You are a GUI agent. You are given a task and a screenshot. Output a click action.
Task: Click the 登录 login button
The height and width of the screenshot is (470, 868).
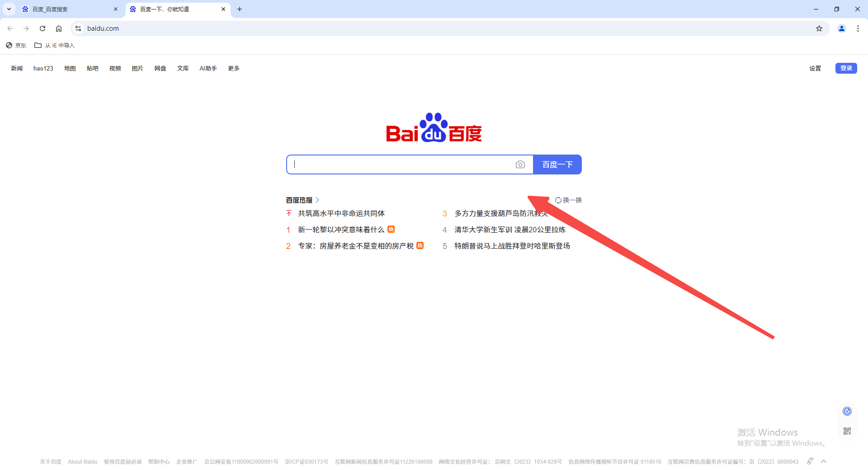point(845,68)
